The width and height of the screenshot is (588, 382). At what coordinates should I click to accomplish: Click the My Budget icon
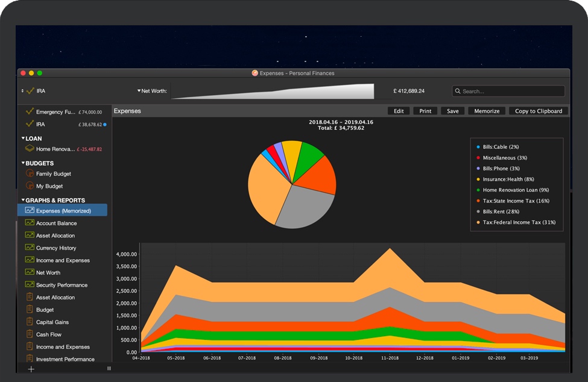[30, 186]
